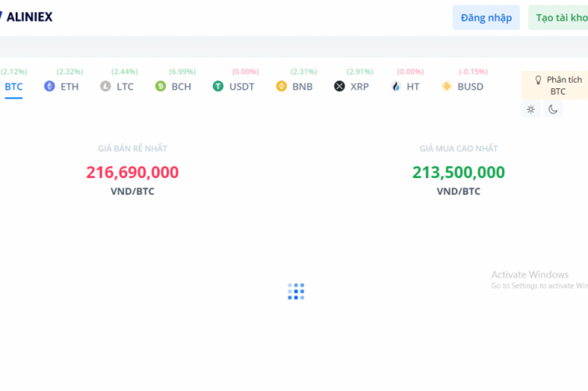Switch to dark mode moon icon
588x391 pixels.
553,110
